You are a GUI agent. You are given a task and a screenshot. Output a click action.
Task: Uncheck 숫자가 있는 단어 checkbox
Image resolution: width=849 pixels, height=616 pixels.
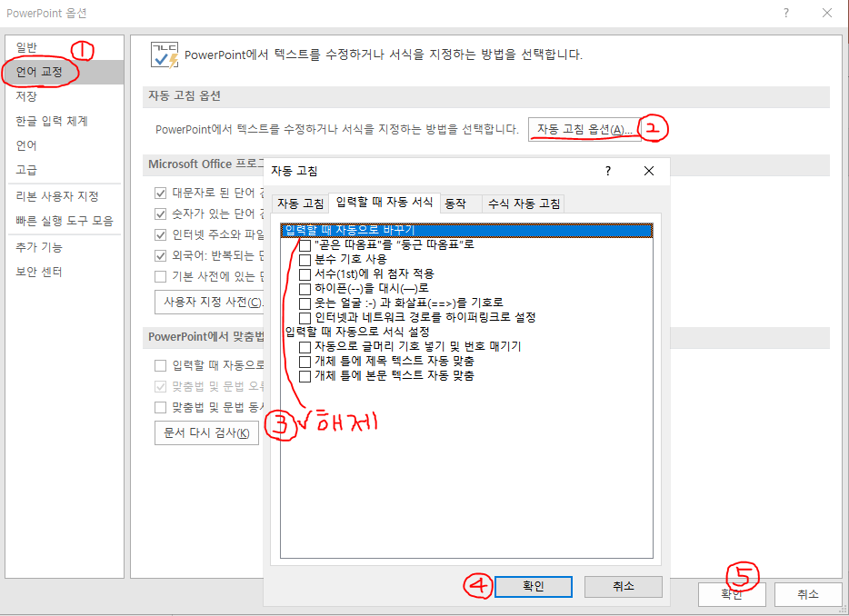160,214
